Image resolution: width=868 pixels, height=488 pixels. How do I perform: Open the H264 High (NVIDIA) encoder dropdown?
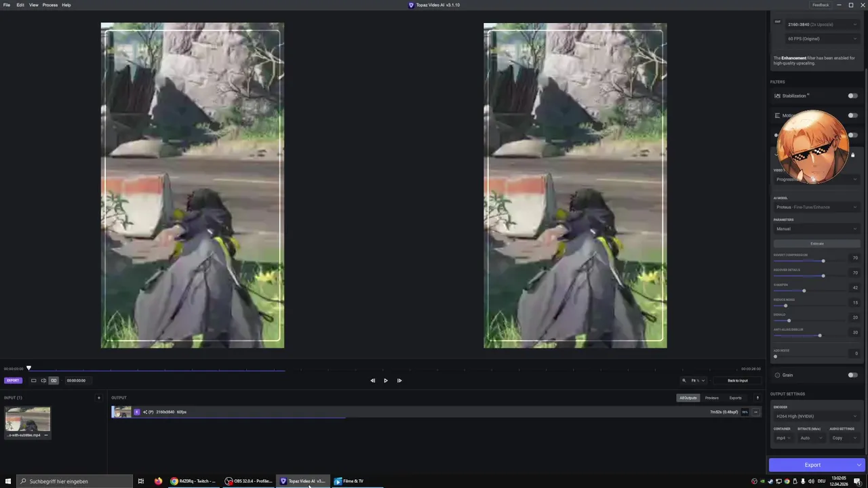coord(816,416)
